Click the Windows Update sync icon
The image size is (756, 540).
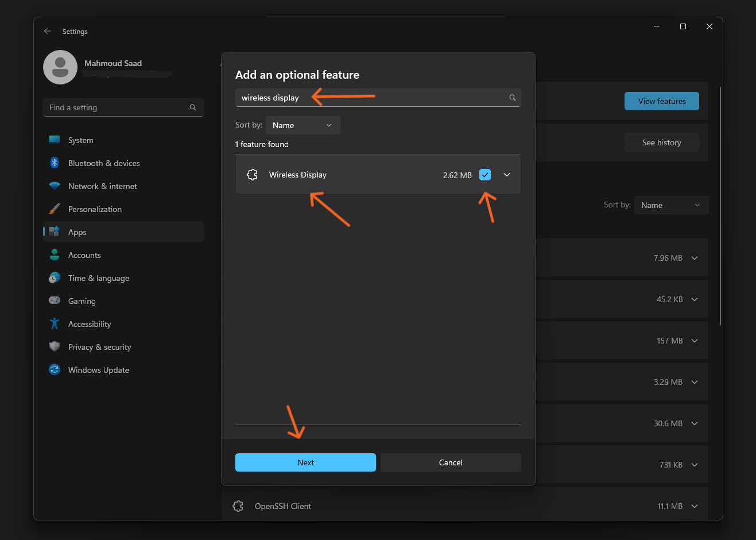[55, 370]
